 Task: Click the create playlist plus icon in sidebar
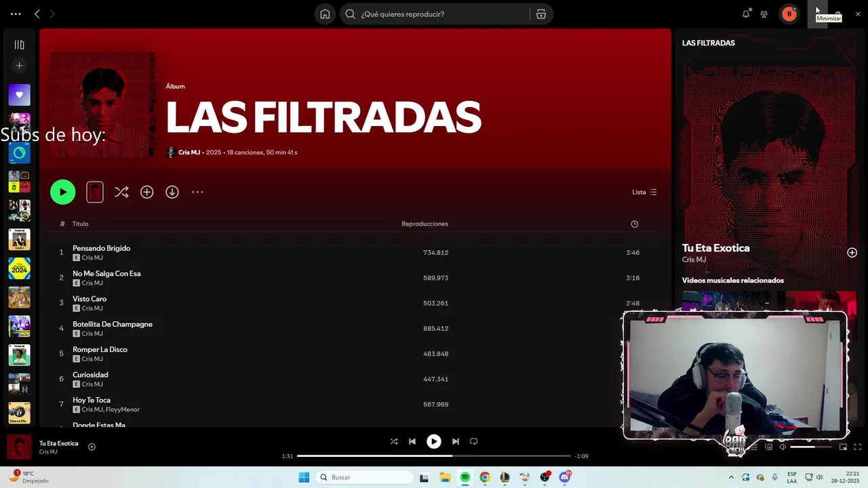(x=19, y=66)
